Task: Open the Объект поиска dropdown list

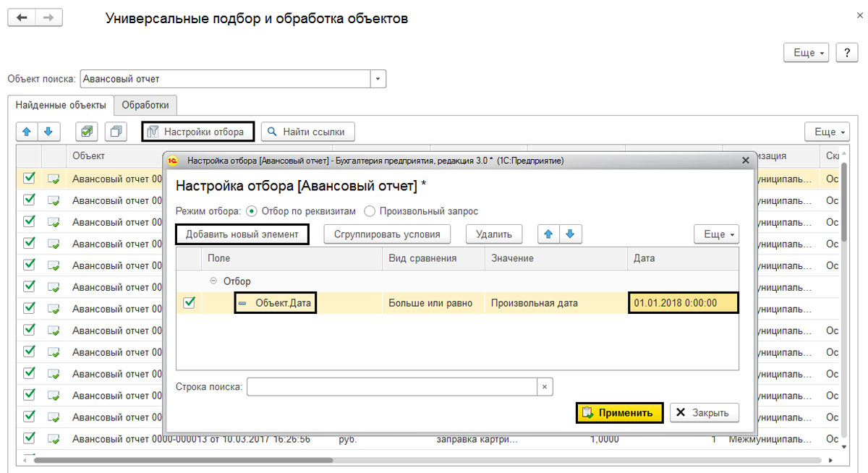Action: 378,79
